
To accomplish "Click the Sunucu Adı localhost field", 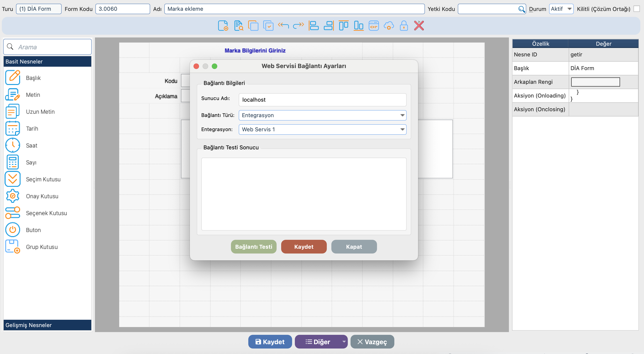I will click(x=322, y=100).
